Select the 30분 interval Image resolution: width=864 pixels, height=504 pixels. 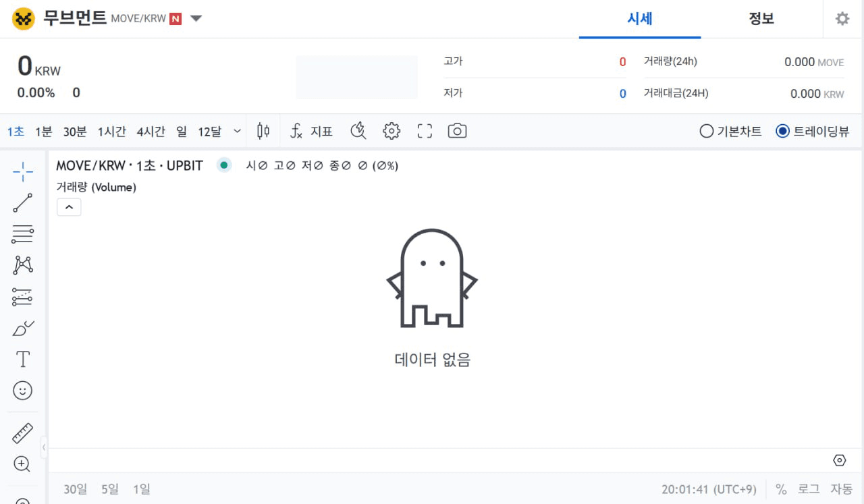[x=75, y=132]
